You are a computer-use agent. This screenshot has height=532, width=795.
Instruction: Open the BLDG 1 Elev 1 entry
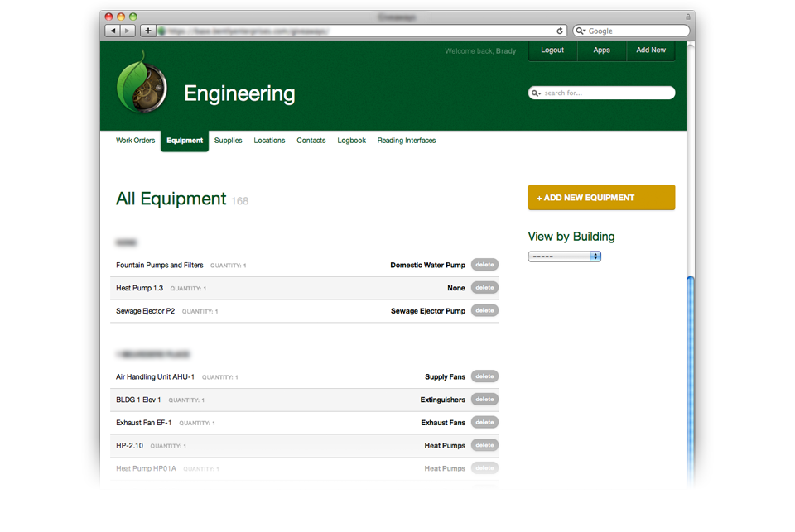tap(138, 400)
